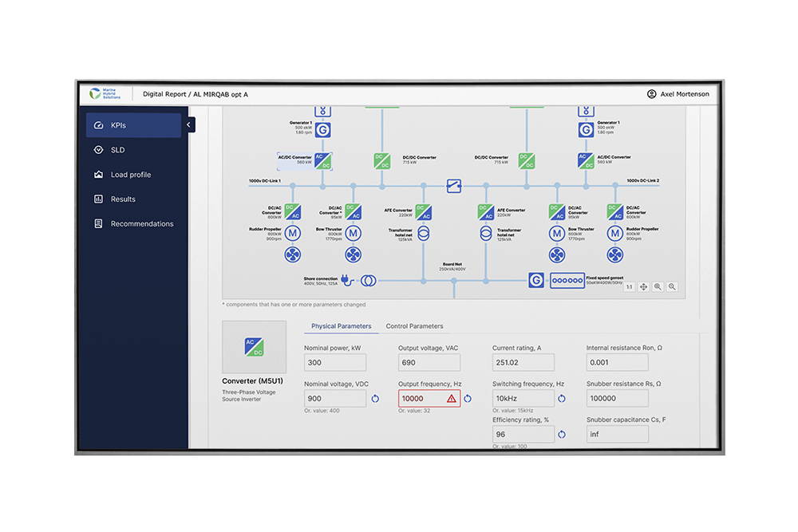
Task: Select the 600kW DC/AC converter icon under DC-Link 1
Action: point(293,212)
